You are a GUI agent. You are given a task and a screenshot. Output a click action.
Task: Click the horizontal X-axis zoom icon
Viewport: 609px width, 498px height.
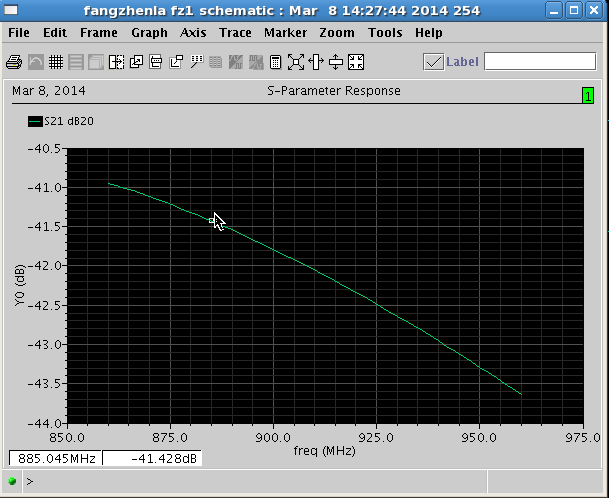tap(316, 62)
